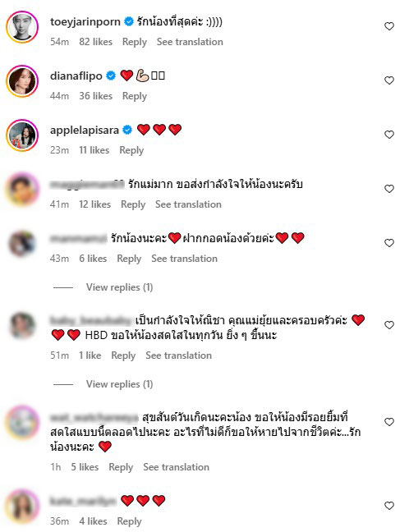Like the comment posted 41m ago
The image size is (400, 532).
pos(389,189)
